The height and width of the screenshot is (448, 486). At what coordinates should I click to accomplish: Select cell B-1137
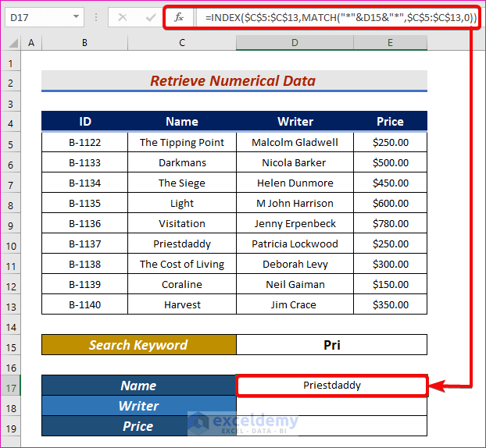84,244
